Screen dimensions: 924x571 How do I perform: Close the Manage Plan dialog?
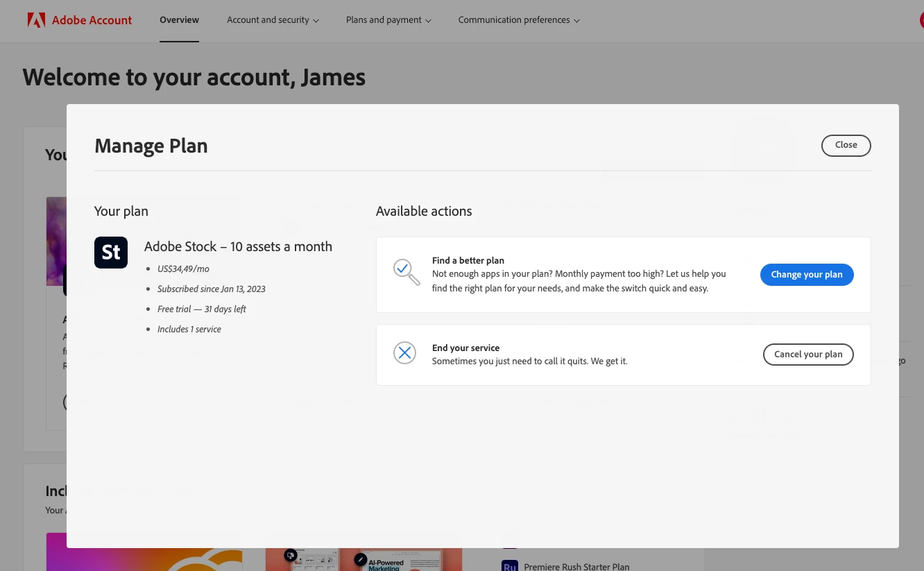pyautogui.click(x=846, y=145)
